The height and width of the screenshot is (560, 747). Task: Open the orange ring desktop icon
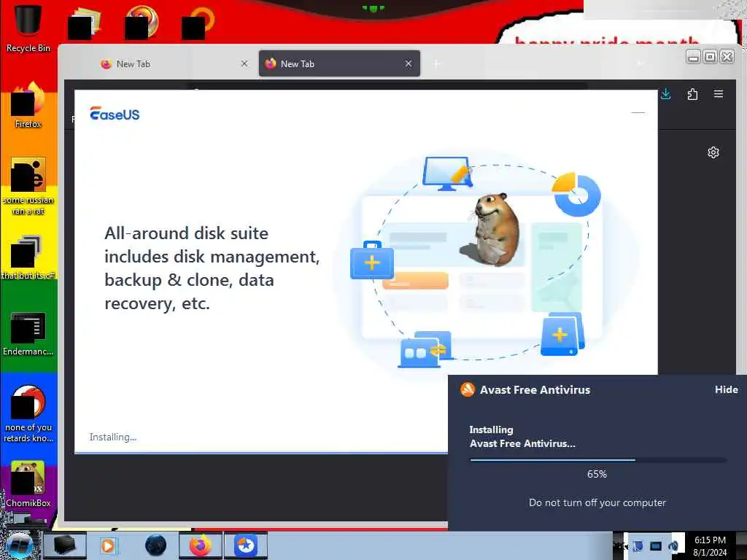point(197,23)
